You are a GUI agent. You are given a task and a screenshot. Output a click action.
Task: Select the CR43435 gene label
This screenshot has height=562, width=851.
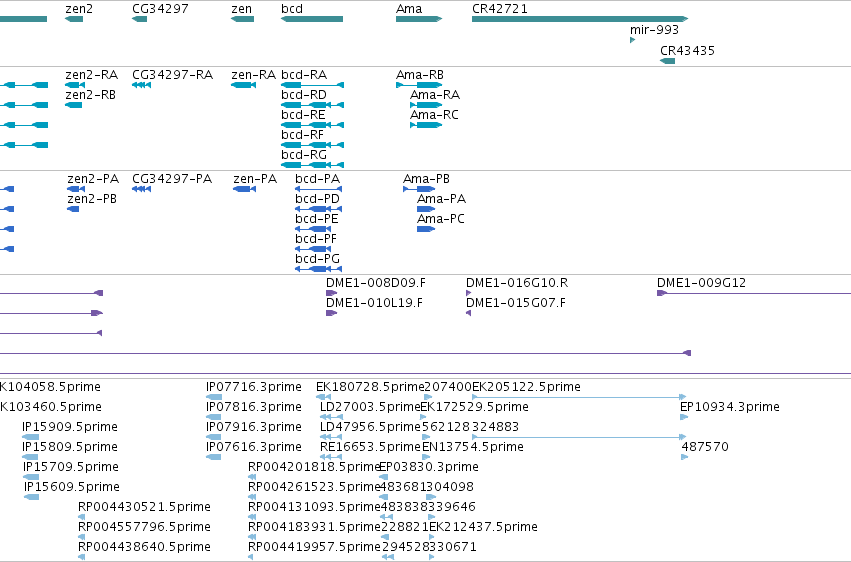[687, 50]
